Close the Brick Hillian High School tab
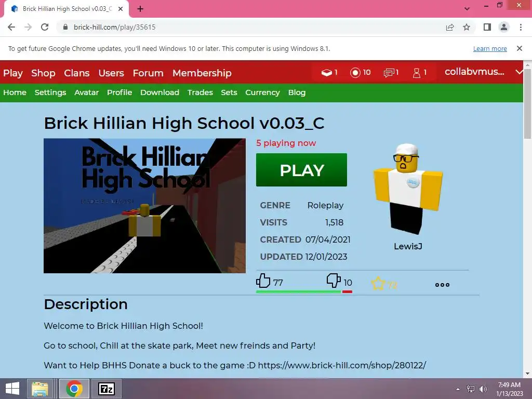Image resolution: width=532 pixels, height=399 pixels. tap(121, 9)
